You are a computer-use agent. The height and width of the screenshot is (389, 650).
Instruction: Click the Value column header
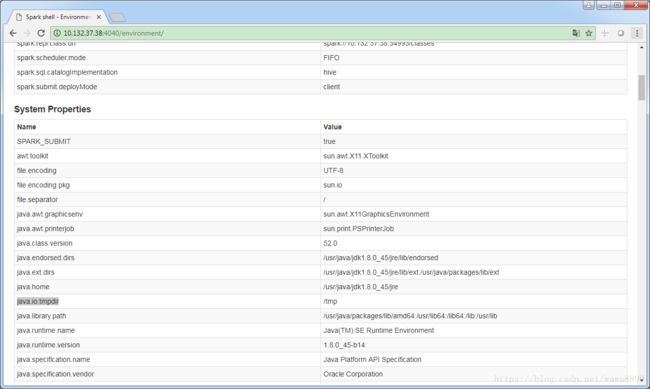[332, 127]
